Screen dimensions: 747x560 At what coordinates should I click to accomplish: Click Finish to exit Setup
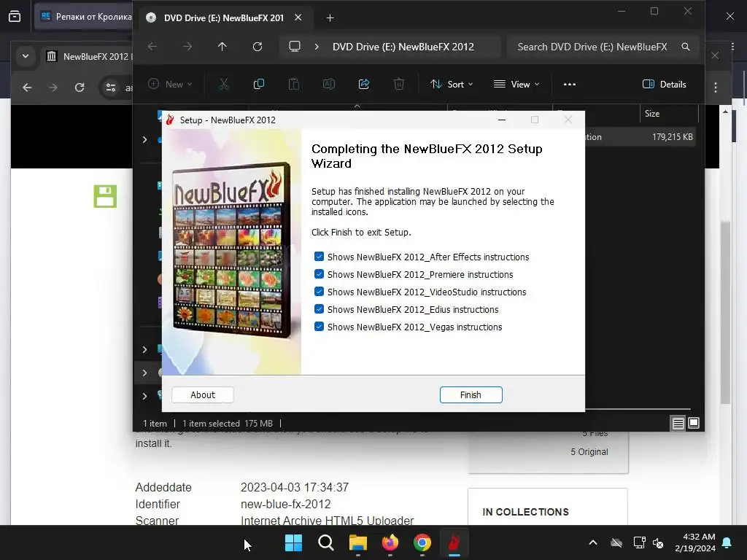[471, 394]
